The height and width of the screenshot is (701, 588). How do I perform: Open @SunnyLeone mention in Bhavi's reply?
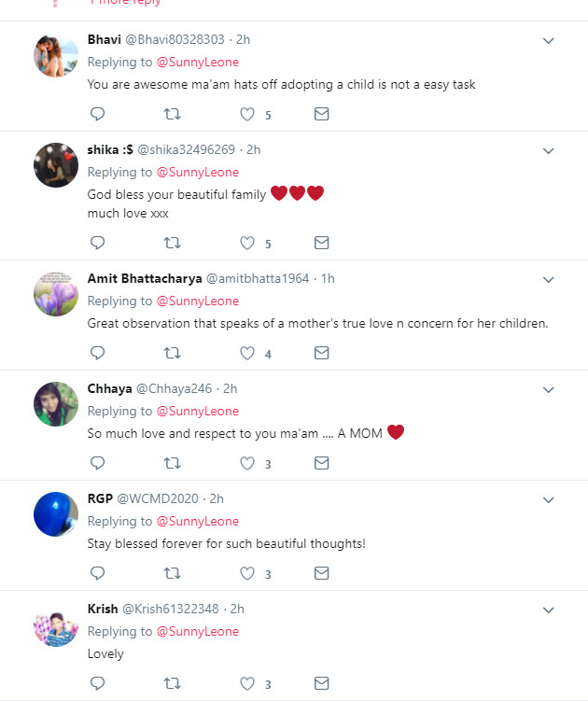[x=197, y=63]
